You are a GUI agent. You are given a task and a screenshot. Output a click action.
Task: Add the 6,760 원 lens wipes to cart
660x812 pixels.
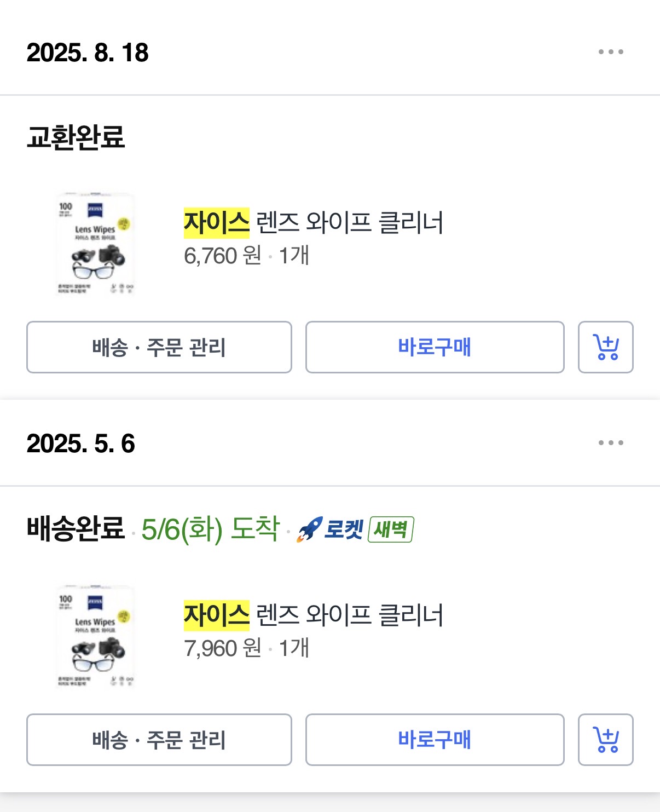(605, 347)
